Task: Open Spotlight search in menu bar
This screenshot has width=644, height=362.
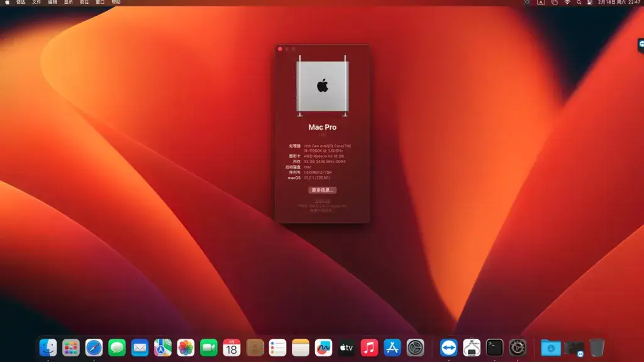Action: pyautogui.click(x=579, y=3)
